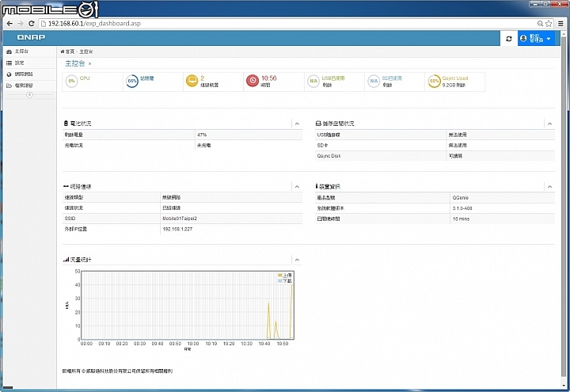The width and height of the screenshot is (570, 392).
Task: Click the download legend entry in chart
Action: pyautogui.click(x=285, y=281)
